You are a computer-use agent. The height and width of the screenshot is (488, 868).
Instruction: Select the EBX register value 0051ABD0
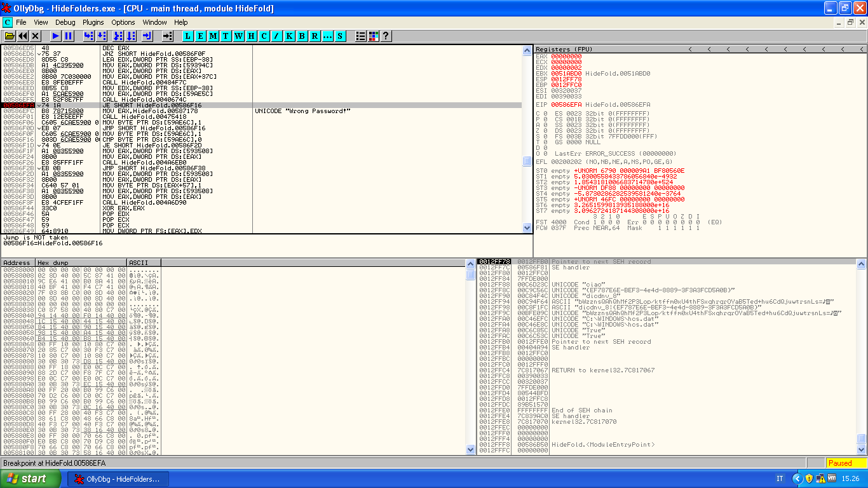tap(566, 73)
